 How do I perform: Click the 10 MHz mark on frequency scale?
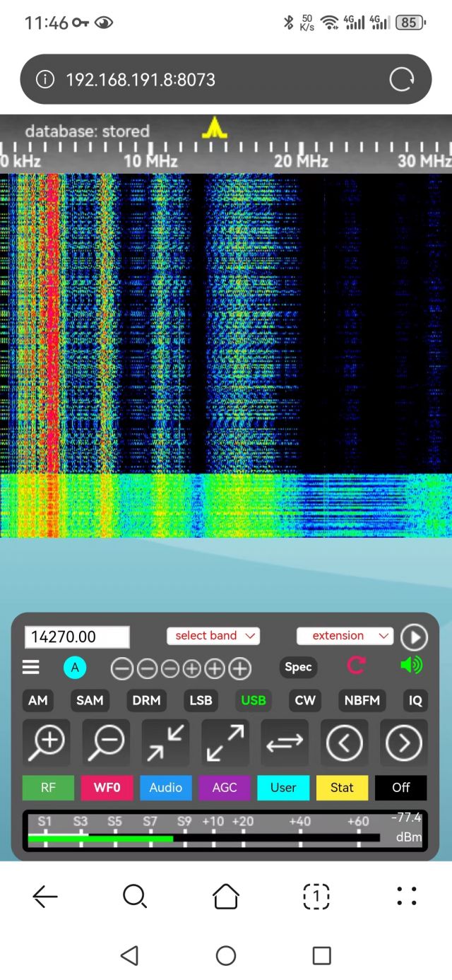click(x=150, y=161)
